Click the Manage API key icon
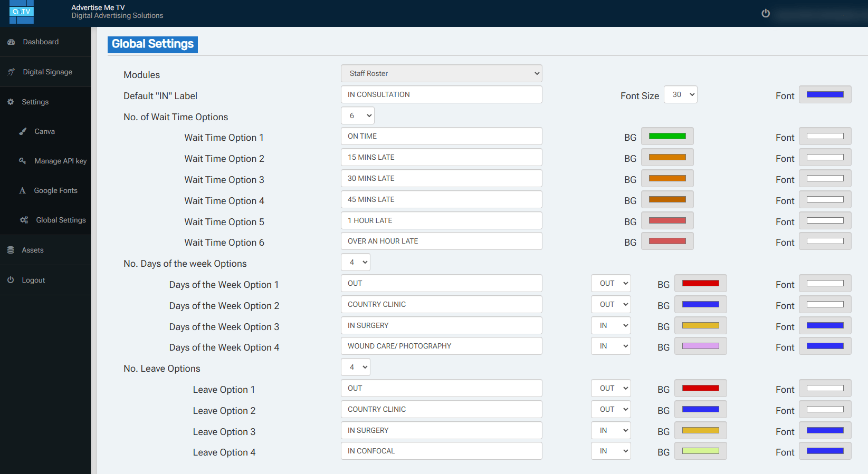 click(x=23, y=161)
